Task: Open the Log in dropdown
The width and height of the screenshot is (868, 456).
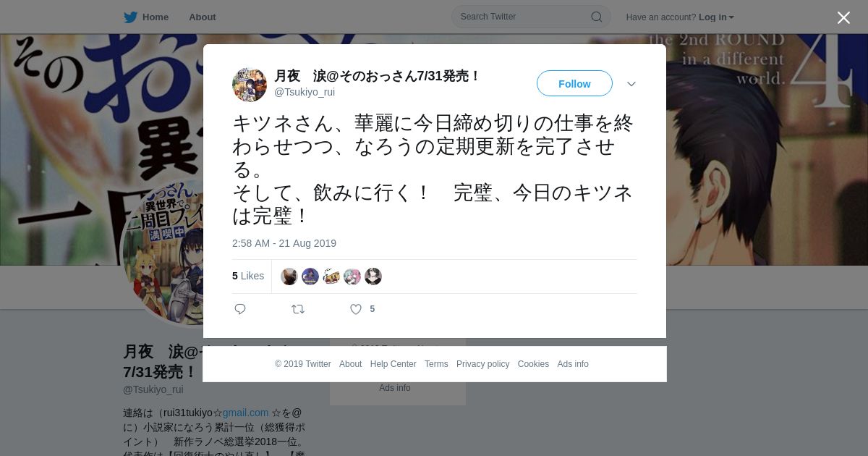Action: 716,17
